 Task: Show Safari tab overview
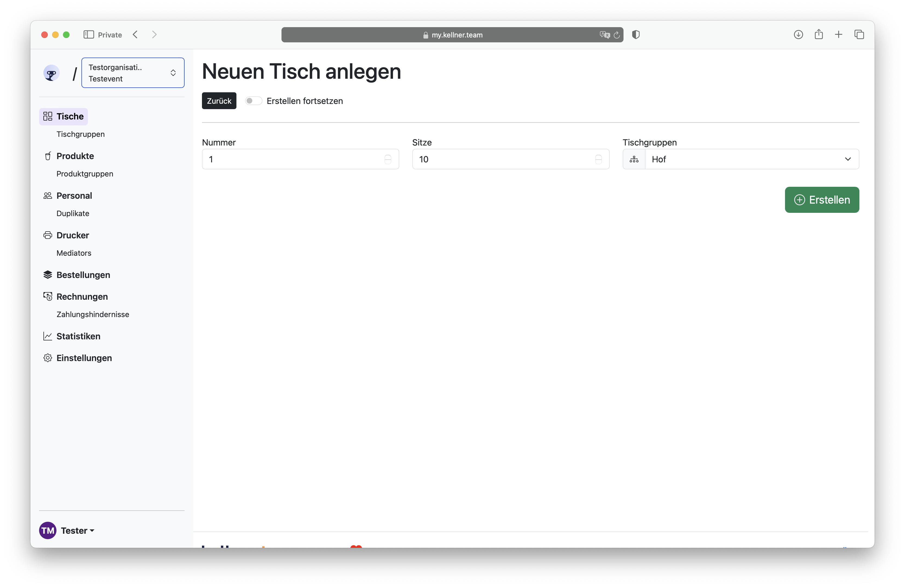(859, 34)
